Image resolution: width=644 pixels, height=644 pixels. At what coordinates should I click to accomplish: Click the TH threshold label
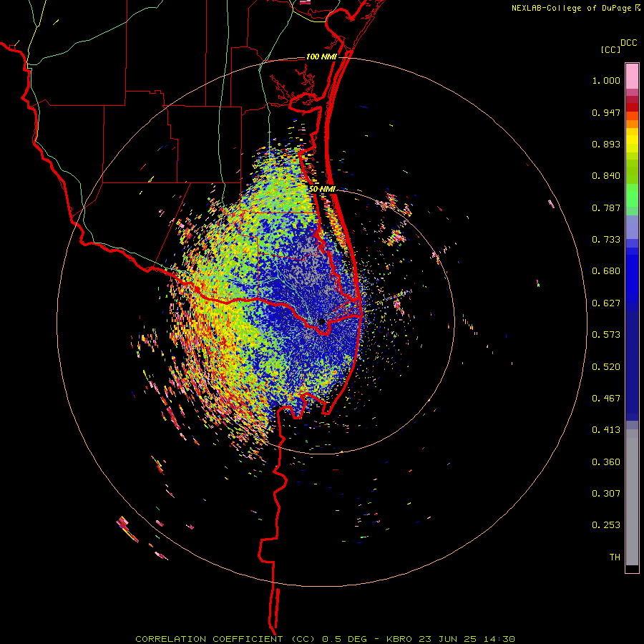click(x=615, y=557)
